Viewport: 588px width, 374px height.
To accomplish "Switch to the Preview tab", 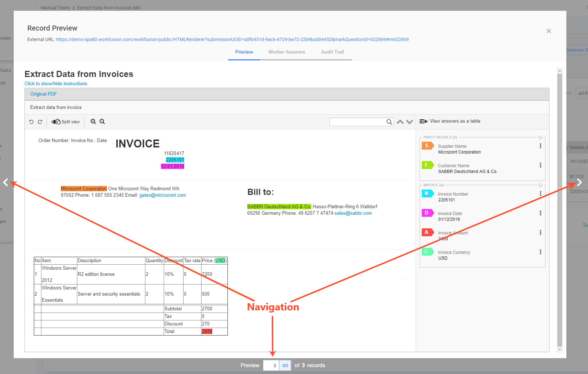I will 244,52.
